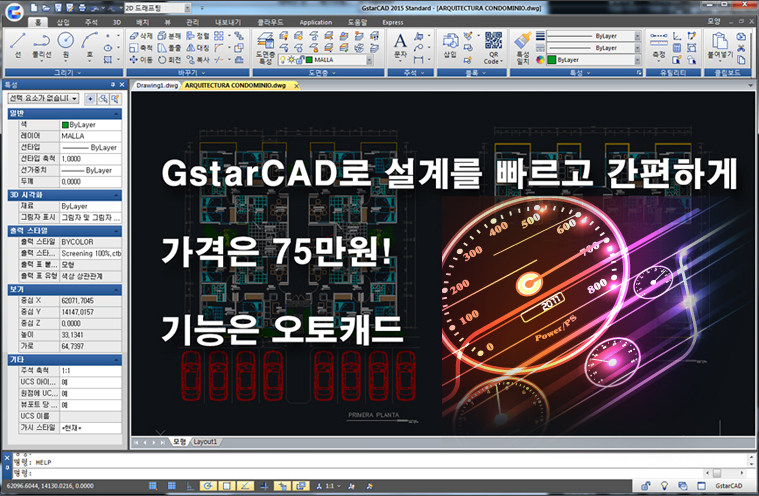Viewport: 759px width, 496px height.
Task: Click the Text (문자) annotation tool
Action: pyautogui.click(x=400, y=47)
